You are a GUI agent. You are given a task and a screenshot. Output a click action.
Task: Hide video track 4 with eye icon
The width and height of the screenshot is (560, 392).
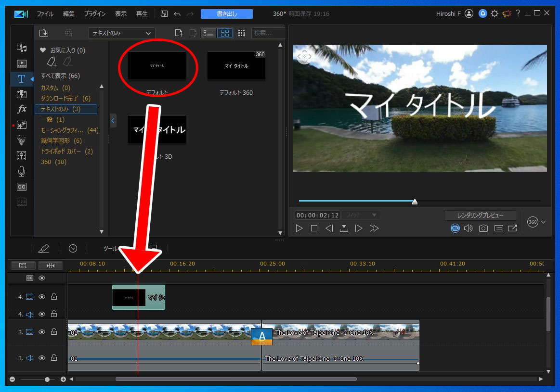pyautogui.click(x=42, y=297)
